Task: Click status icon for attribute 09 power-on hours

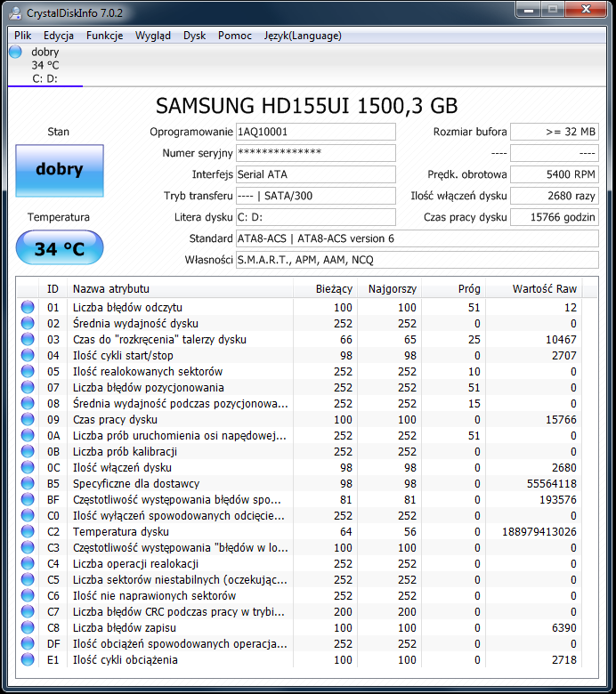Action: point(28,420)
